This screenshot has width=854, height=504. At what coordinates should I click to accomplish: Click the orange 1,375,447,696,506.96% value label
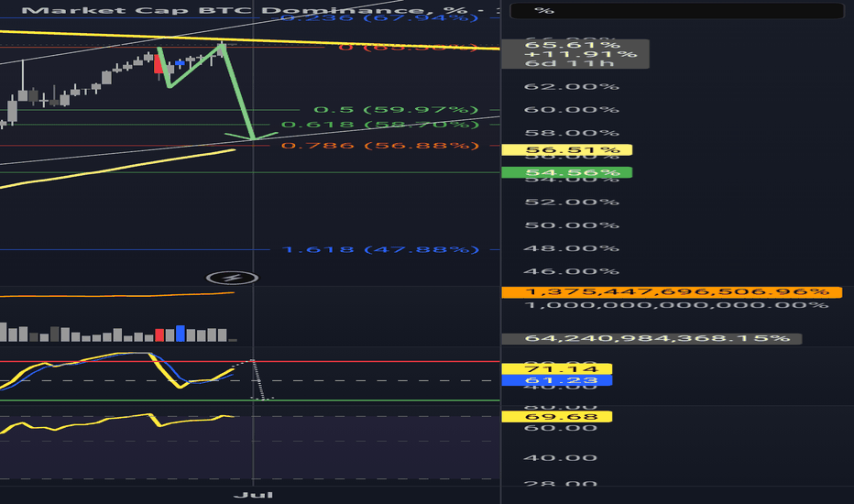tap(672, 292)
